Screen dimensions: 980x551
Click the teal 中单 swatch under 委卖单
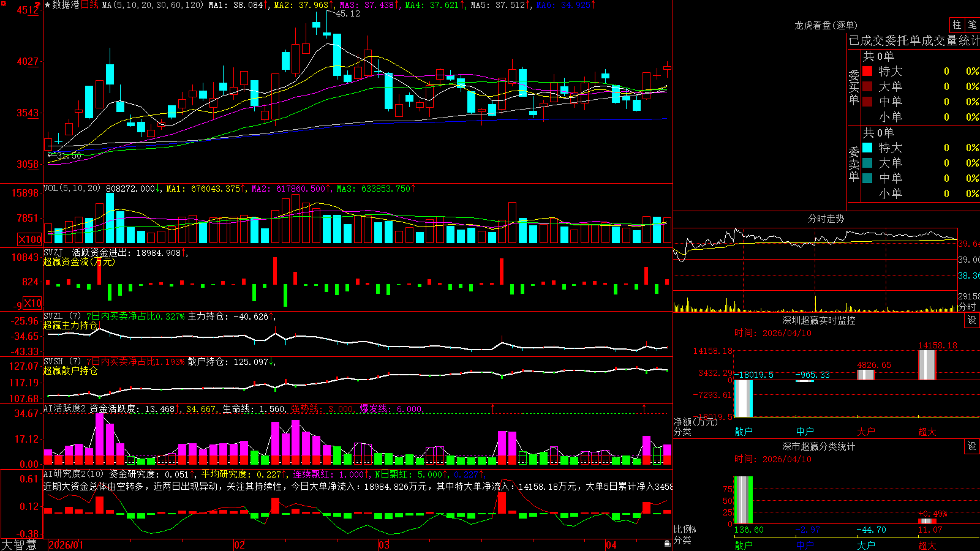pos(867,178)
